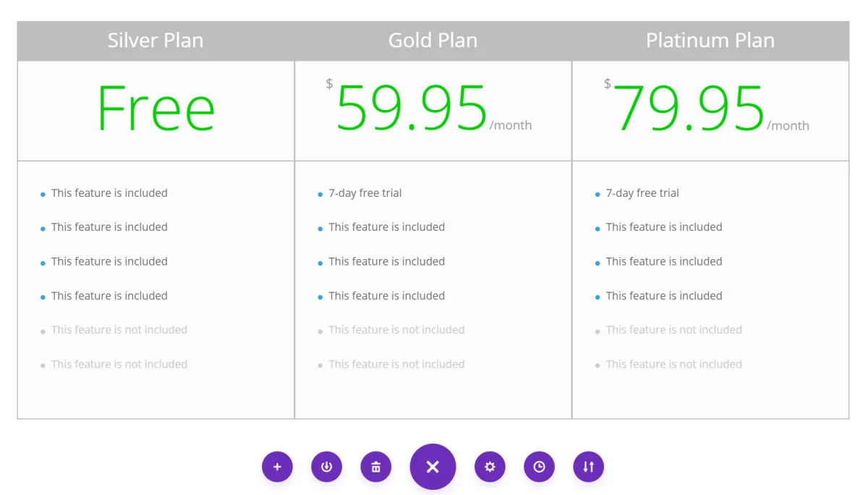The height and width of the screenshot is (495, 868).
Task: Click the up-down arrows sort icon
Action: tap(588, 467)
